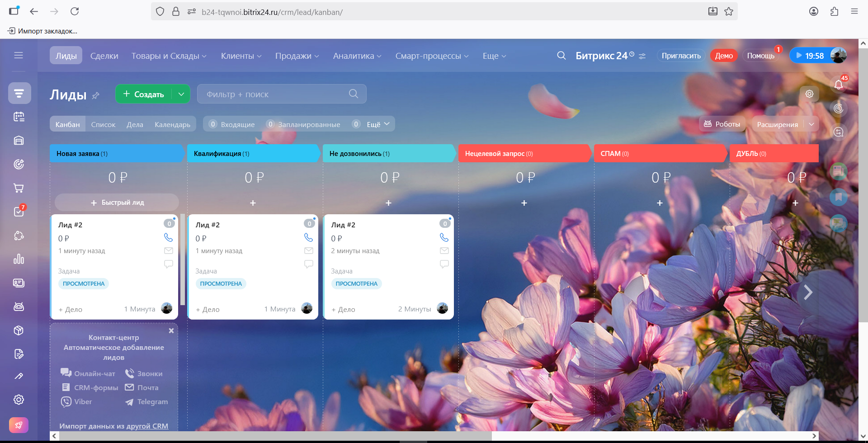Click + Дело on Новая заявка card

71,309
